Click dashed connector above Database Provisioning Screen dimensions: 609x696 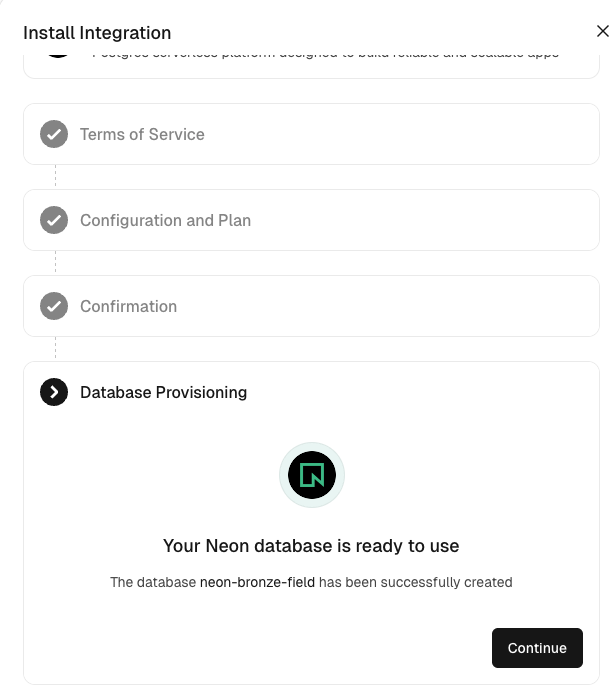point(56,349)
